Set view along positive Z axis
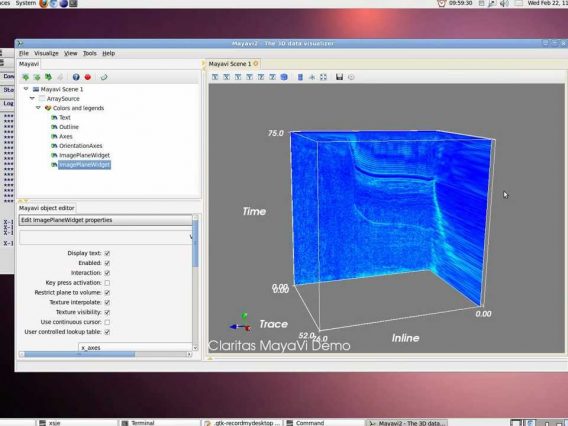 [x=261, y=77]
